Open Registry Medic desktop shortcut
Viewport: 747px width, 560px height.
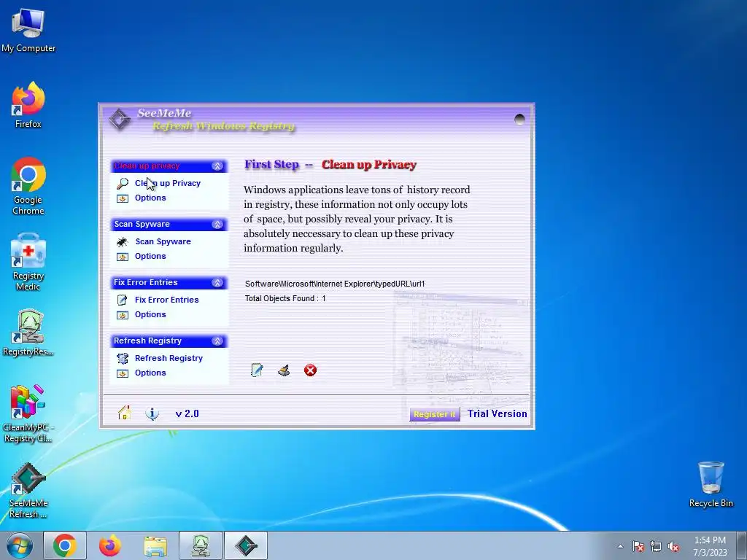(x=28, y=262)
